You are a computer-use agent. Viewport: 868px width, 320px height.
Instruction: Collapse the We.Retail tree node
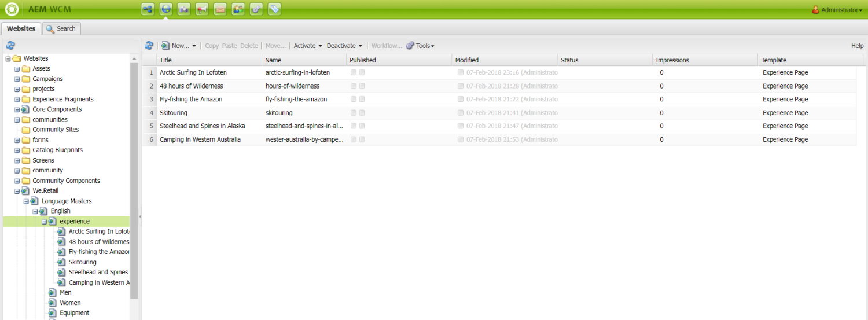pyautogui.click(x=17, y=191)
